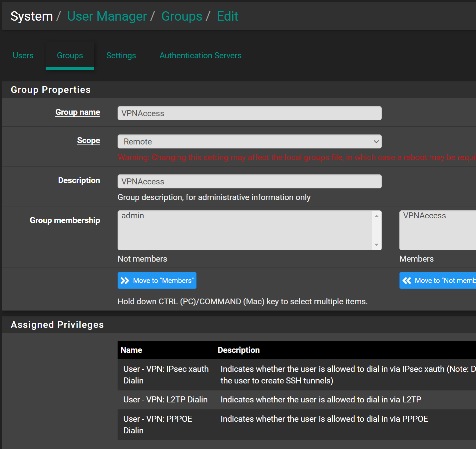Image resolution: width=476 pixels, height=449 pixels.
Task: Click the "Group description, for administrative information only" hint
Action: click(x=214, y=197)
